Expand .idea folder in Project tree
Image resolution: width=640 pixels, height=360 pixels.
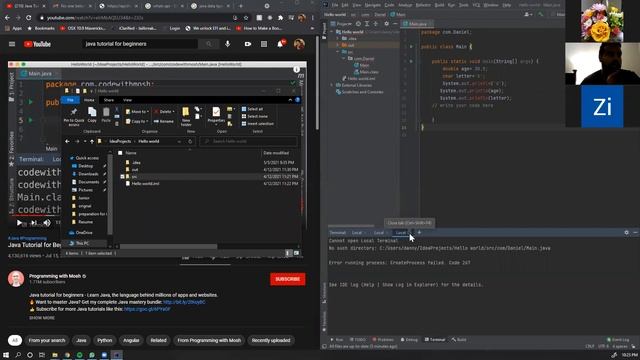click(338, 38)
